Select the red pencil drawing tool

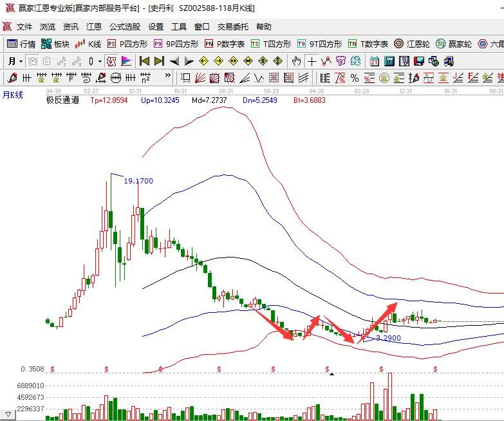12,78
